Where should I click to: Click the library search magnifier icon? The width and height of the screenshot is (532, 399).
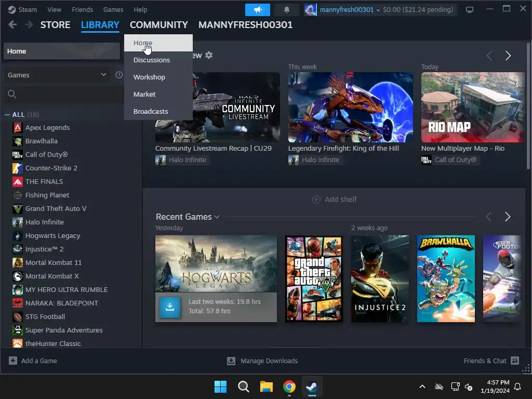12,94
